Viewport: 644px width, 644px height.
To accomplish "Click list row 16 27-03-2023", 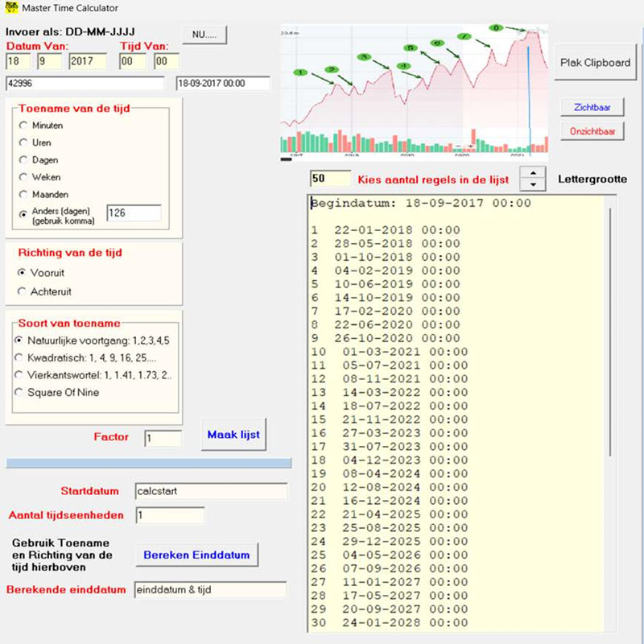I will [390, 433].
